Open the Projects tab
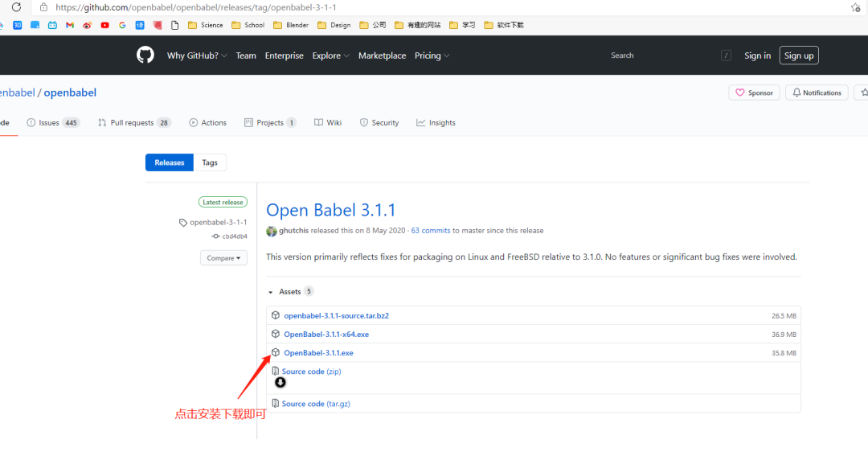 click(x=270, y=122)
